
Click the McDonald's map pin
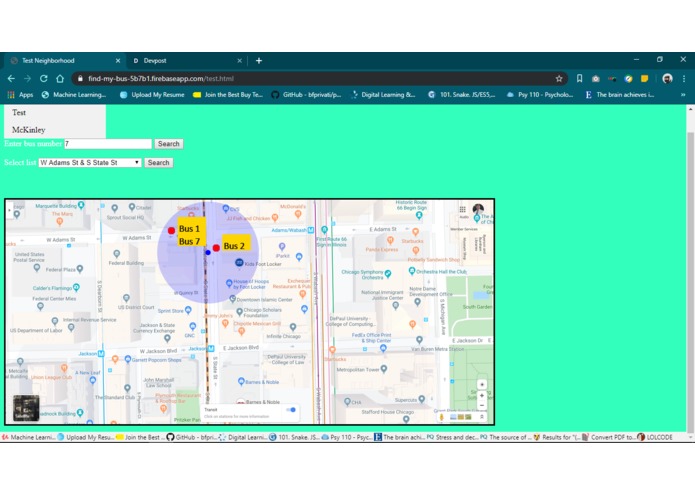(x=298, y=214)
